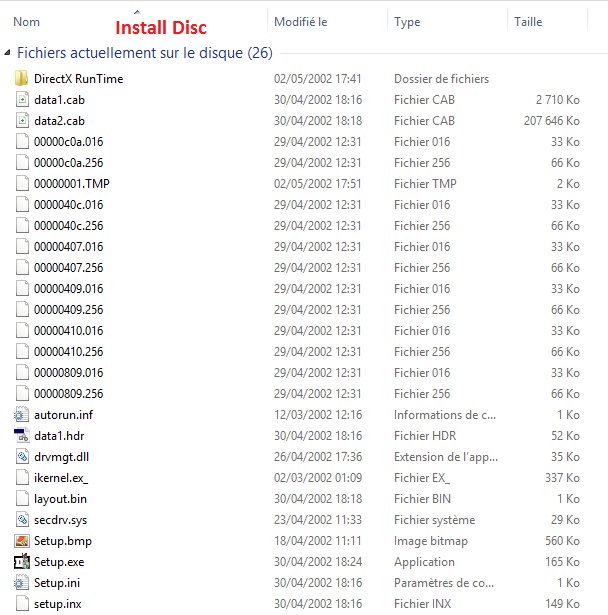Click the 00000409.016 file icon

click(22, 288)
